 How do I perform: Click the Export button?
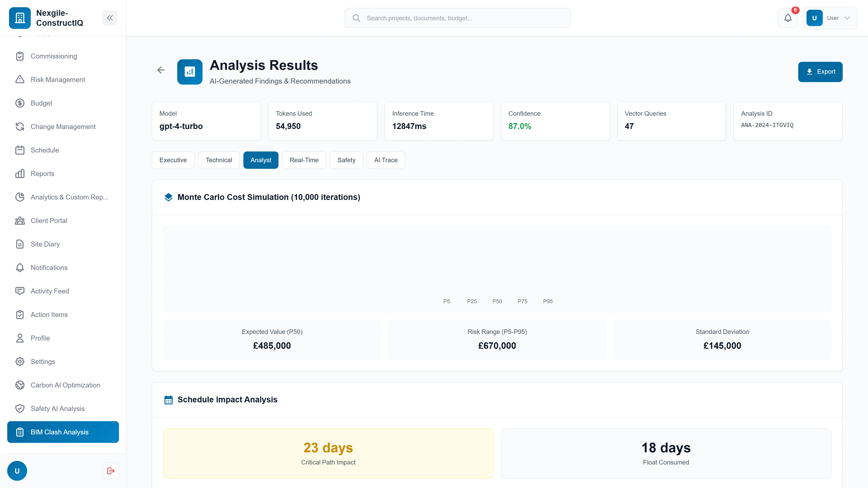pyautogui.click(x=820, y=72)
